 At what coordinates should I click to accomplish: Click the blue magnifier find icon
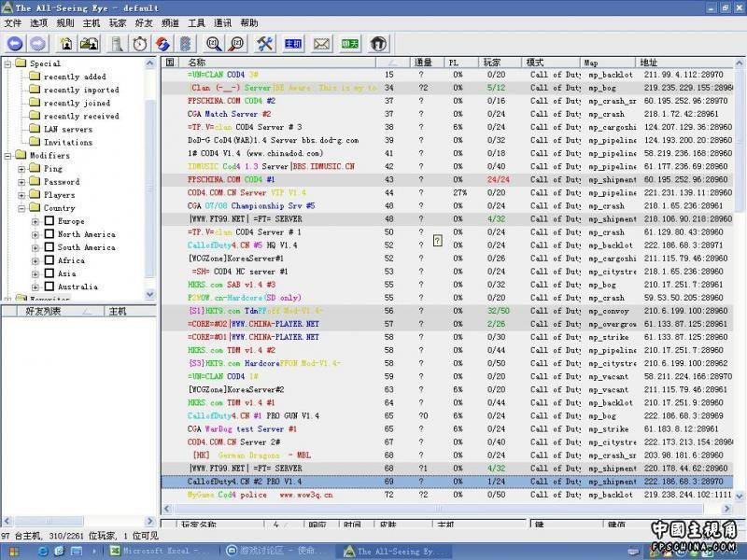[214, 44]
